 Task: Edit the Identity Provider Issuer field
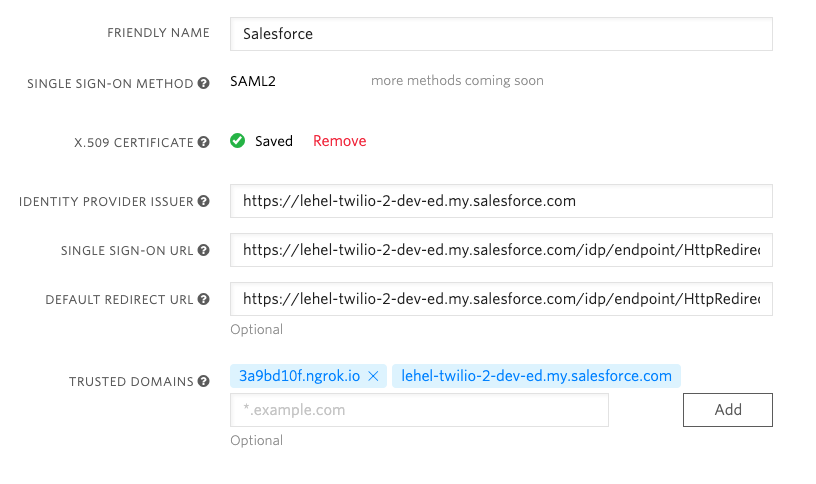(501, 201)
